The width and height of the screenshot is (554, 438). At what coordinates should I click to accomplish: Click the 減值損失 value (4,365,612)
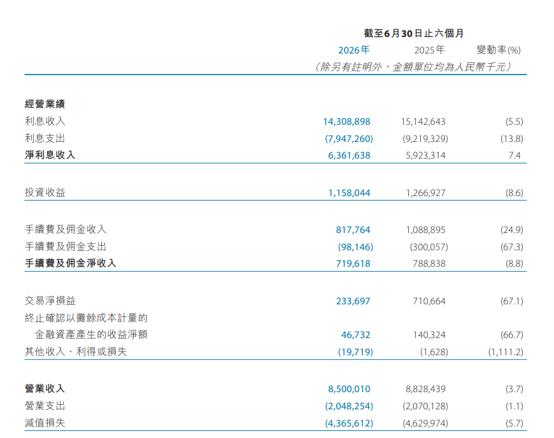coord(349,423)
